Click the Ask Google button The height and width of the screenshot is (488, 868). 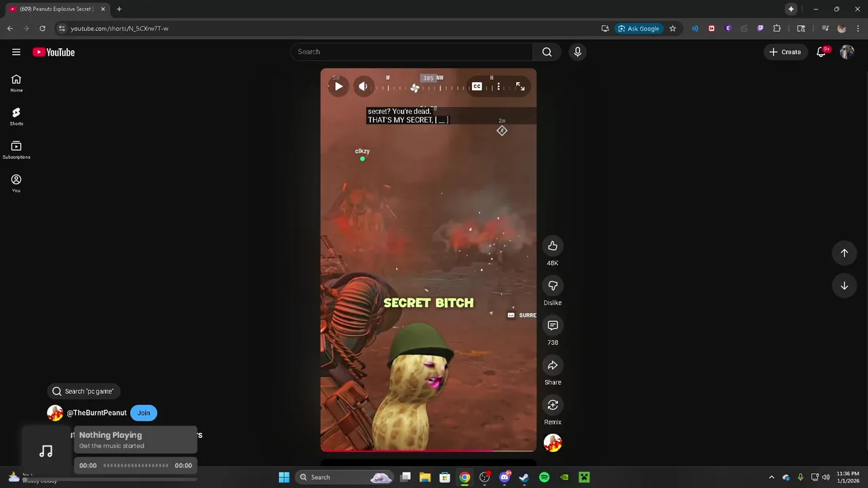click(x=639, y=28)
